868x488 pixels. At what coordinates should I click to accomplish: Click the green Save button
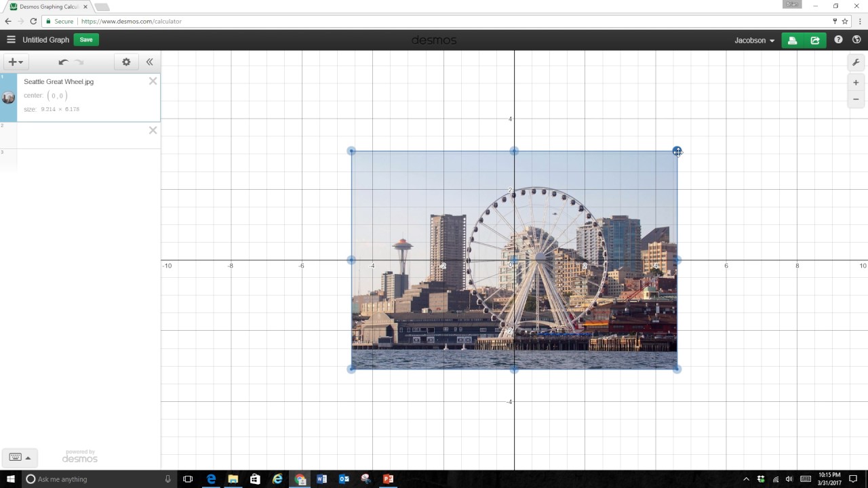click(86, 40)
